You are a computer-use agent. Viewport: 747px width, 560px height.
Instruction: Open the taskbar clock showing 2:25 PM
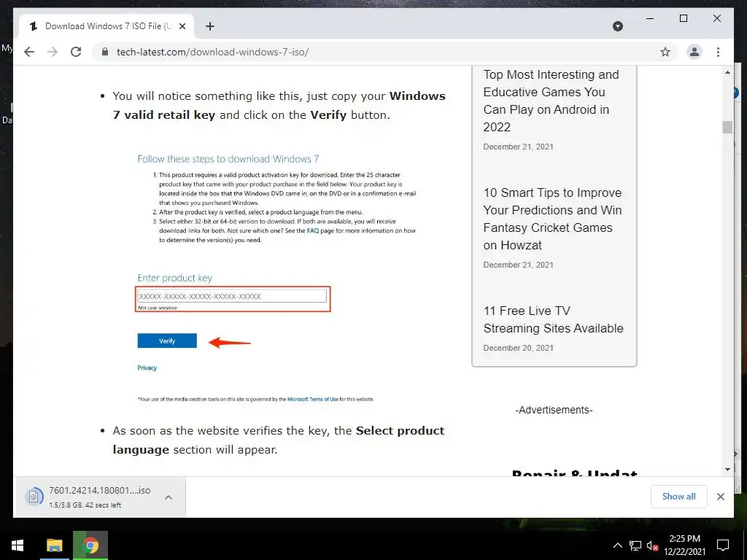(x=685, y=545)
